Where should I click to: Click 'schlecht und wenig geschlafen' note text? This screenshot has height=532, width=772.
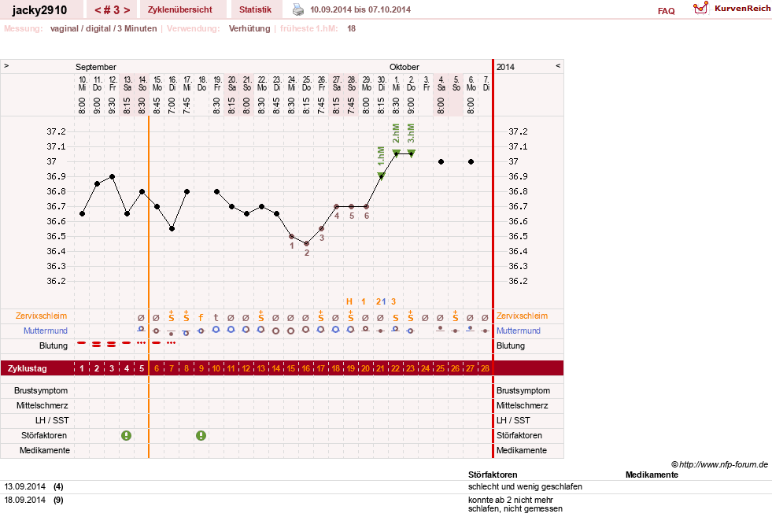[x=525, y=486]
